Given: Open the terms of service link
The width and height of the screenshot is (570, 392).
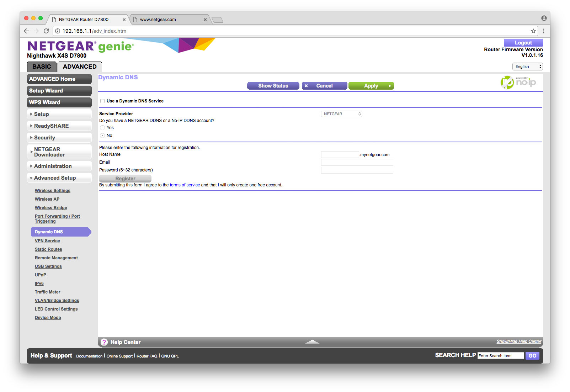Looking at the screenshot, I should (185, 185).
